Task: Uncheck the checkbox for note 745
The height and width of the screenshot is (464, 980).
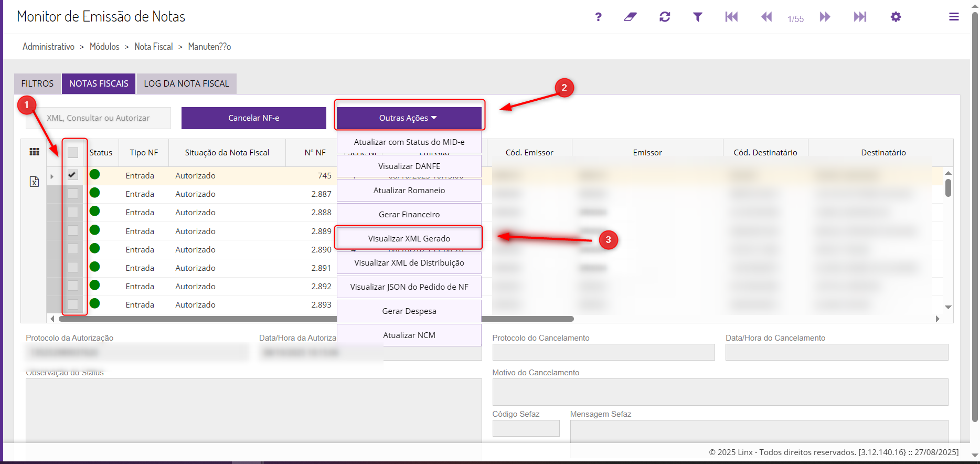Action: [x=73, y=175]
